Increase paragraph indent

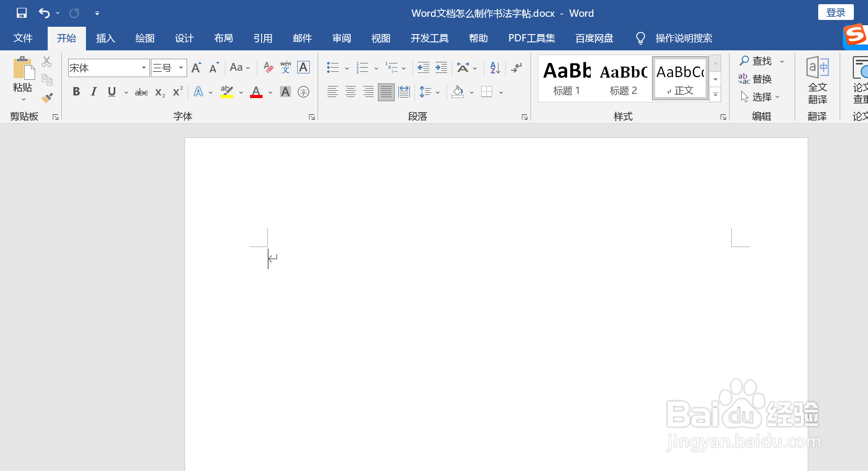tap(441, 67)
